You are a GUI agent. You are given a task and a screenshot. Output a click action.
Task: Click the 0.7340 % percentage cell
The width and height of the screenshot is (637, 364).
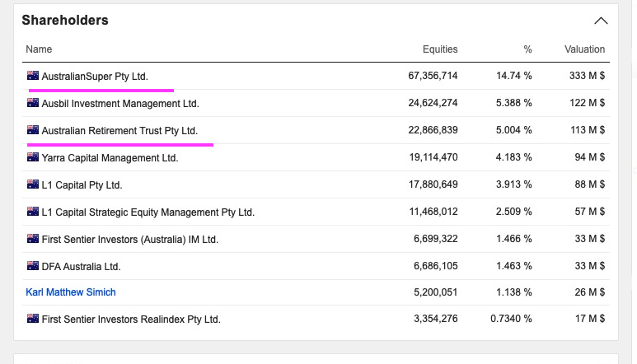[x=511, y=319]
